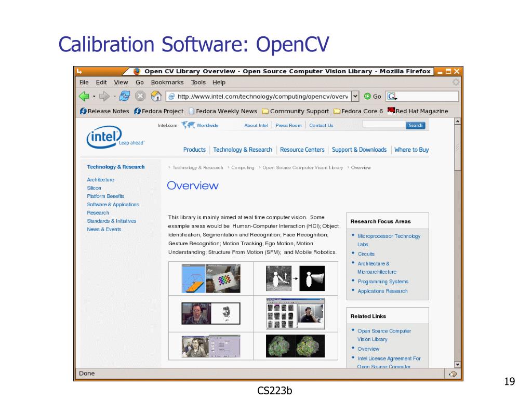Select Architecture in the left sidebar
The height and width of the screenshot is (399, 532).
[100, 179]
